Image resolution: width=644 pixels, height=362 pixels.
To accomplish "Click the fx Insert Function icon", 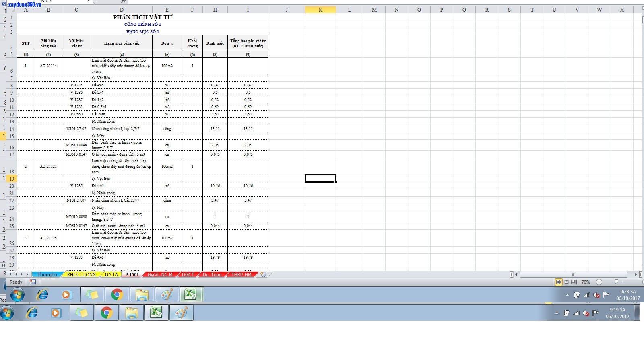I will (x=123, y=2).
